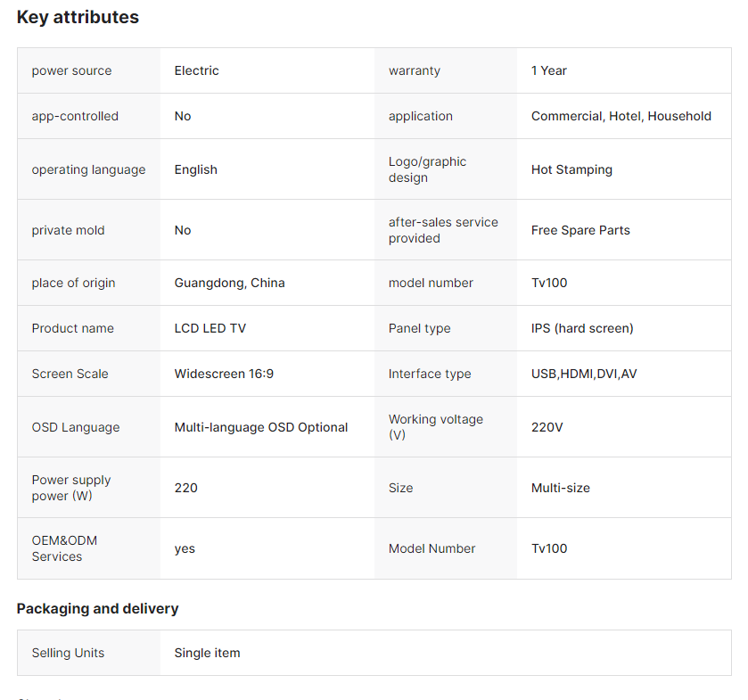Select 'USB,HDMI,DVI,AV' interface type value

point(584,374)
